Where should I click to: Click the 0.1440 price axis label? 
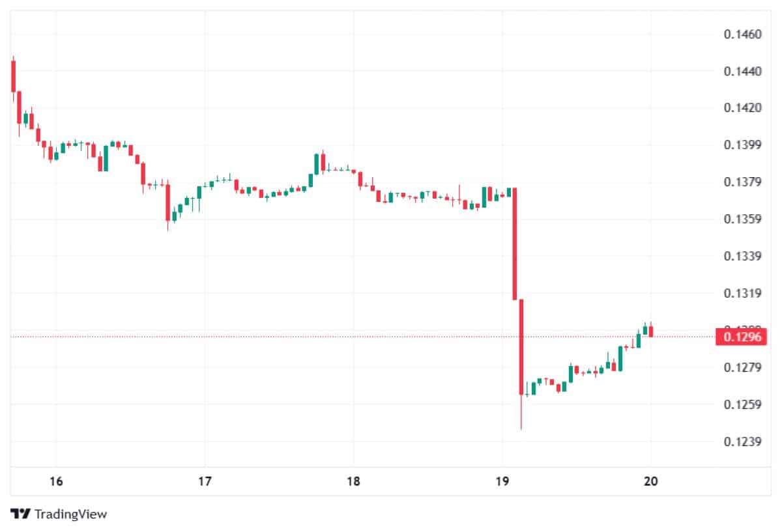[x=743, y=70]
